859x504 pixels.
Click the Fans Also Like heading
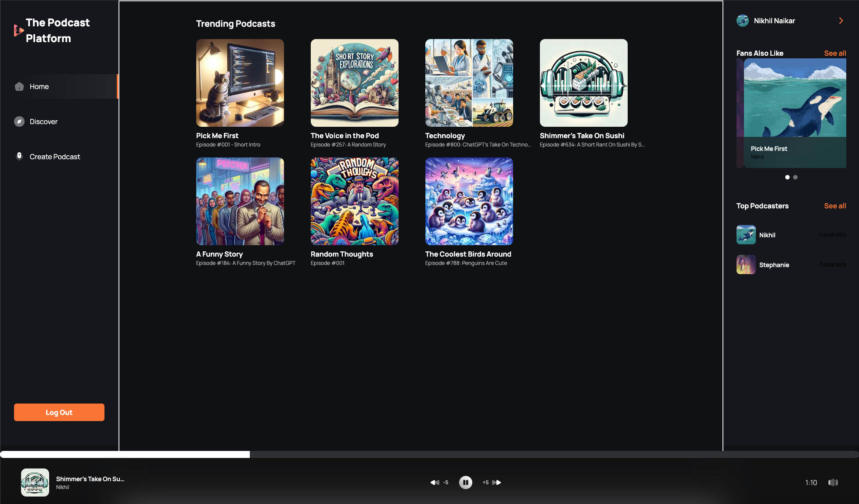(x=760, y=53)
